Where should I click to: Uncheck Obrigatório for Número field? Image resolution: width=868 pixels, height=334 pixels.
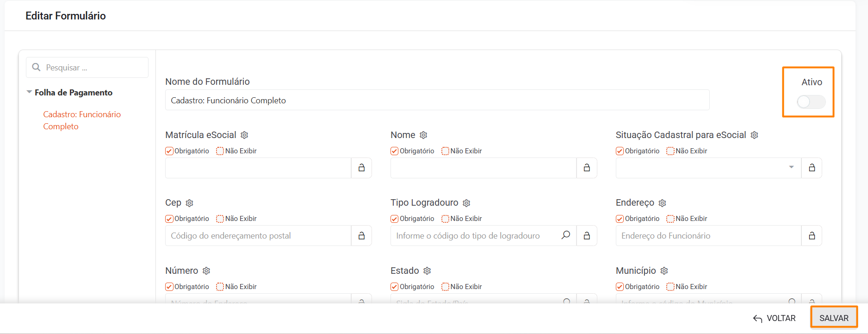pos(169,287)
